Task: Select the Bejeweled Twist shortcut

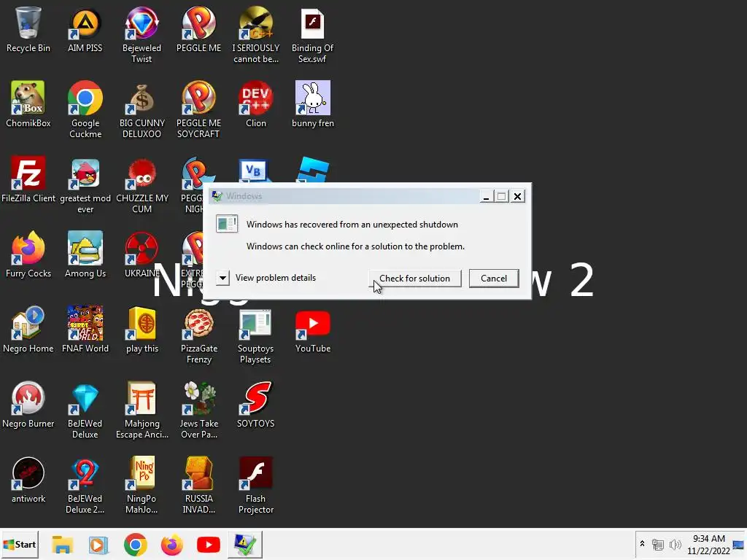Action: [x=142, y=34]
